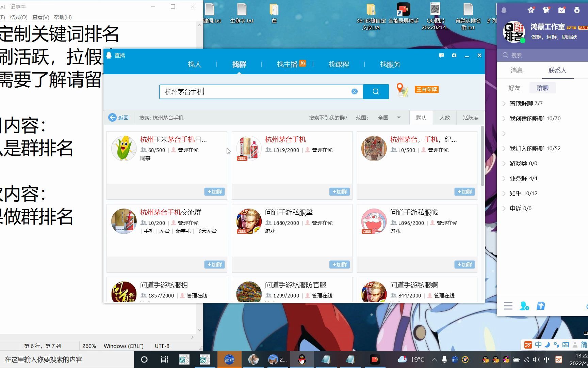Open the feedback icon in the 查找 title bar

coord(441,55)
